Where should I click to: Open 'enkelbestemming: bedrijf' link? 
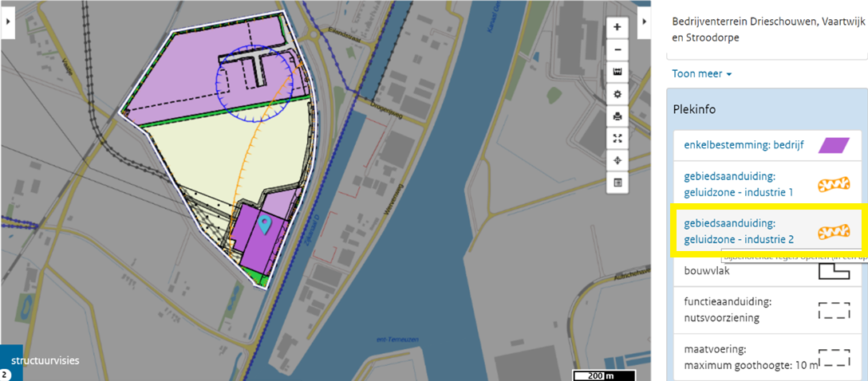(x=743, y=145)
